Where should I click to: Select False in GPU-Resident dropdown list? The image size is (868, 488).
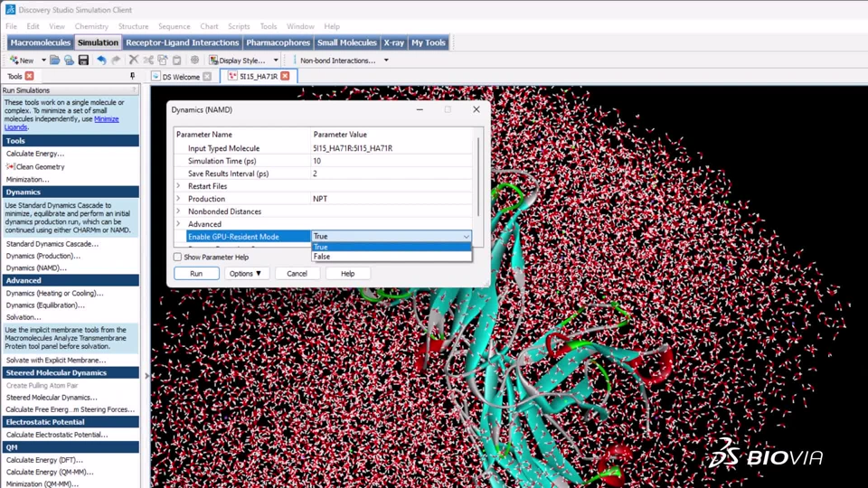[x=392, y=257]
